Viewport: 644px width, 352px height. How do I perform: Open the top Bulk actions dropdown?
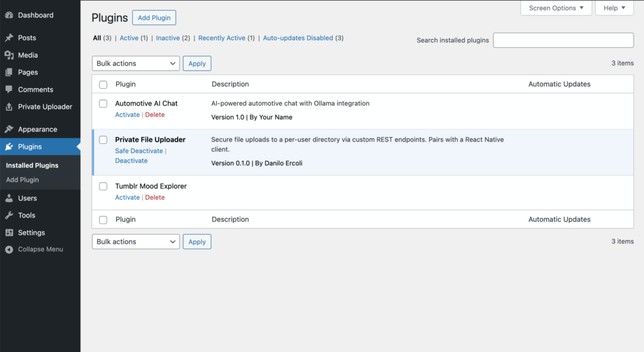point(136,63)
